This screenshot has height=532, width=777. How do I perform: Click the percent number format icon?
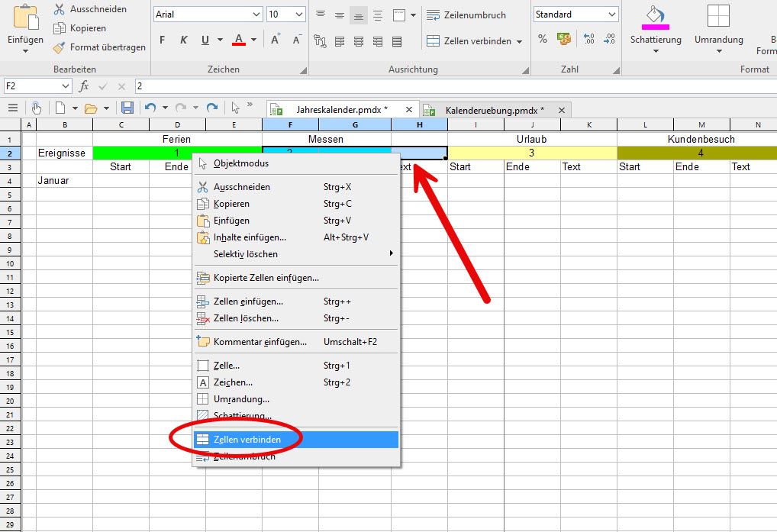[543, 39]
